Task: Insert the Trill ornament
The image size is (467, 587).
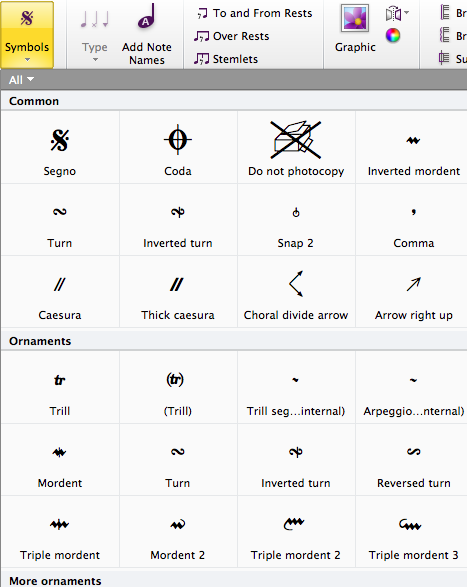Action: coord(60,387)
